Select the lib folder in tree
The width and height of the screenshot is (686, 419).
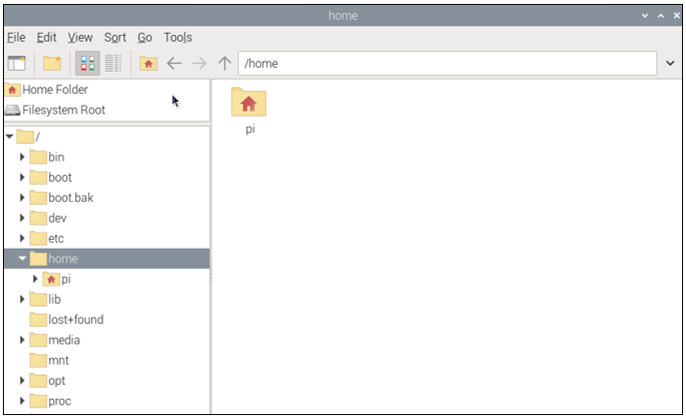[46, 299]
